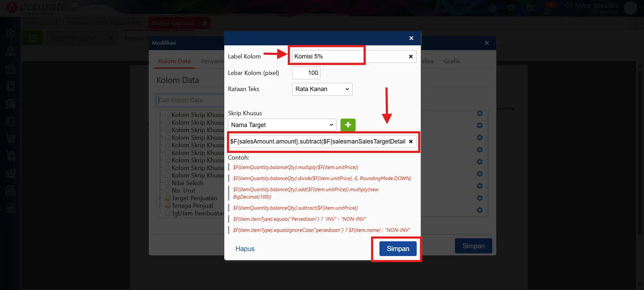This screenshot has height=290, width=644.
Task: Open the Nama Target field dropdown
Action: click(x=282, y=125)
